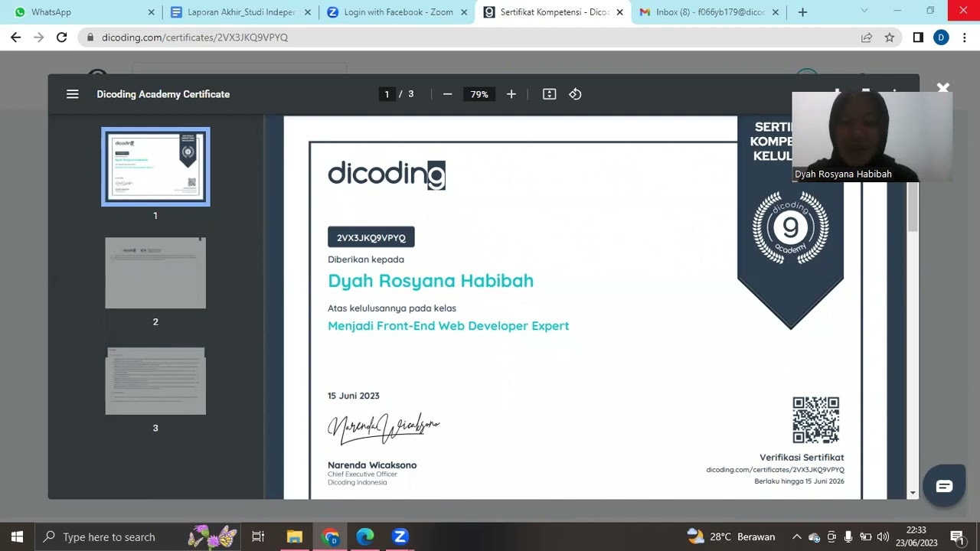Open Task View on the taskbar
The image size is (980, 551).
[x=258, y=536]
